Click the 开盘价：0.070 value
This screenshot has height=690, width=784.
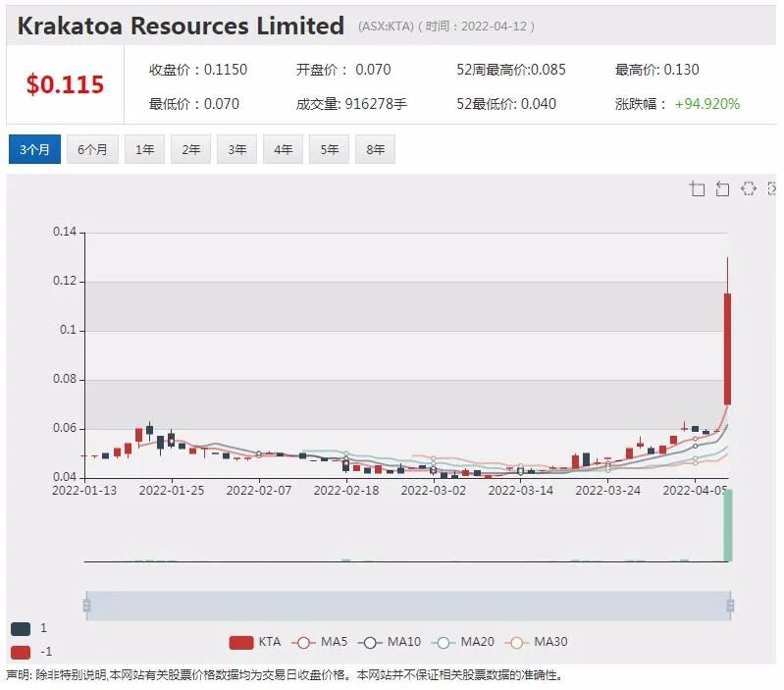pyautogui.click(x=343, y=70)
